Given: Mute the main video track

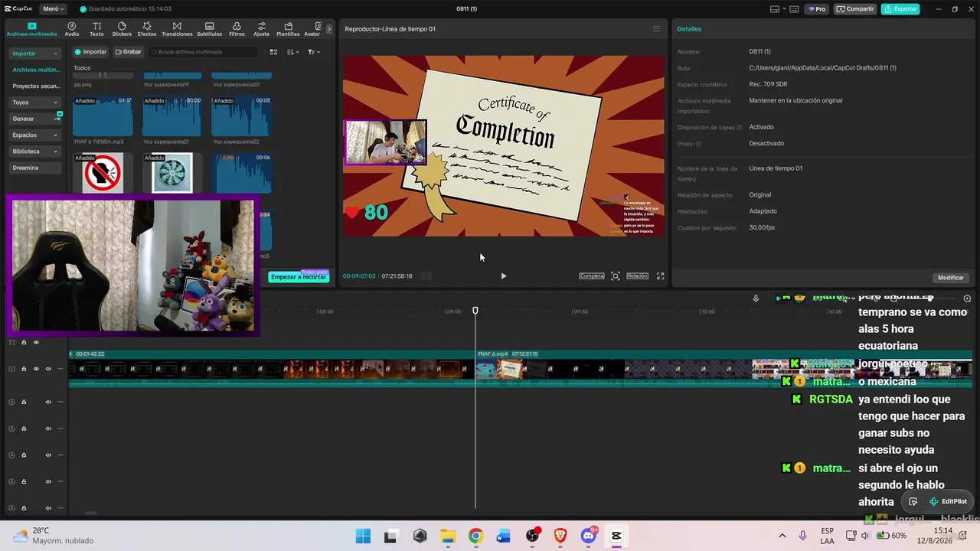Looking at the screenshot, I should pos(48,369).
